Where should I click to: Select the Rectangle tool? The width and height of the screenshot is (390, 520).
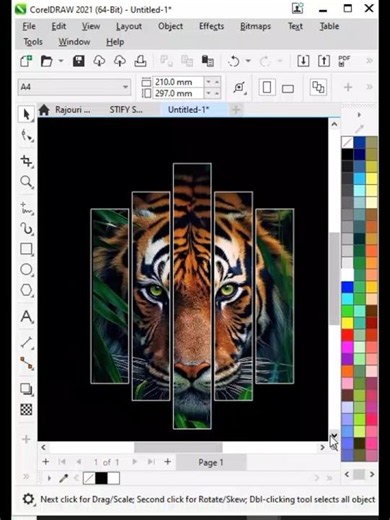point(27,249)
